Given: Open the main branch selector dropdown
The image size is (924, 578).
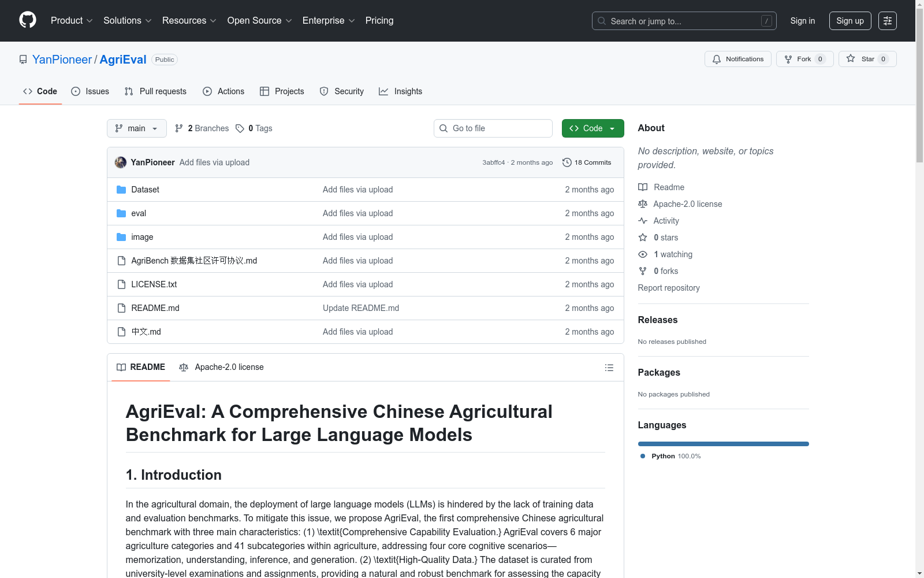Looking at the screenshot, I should 137,128.
